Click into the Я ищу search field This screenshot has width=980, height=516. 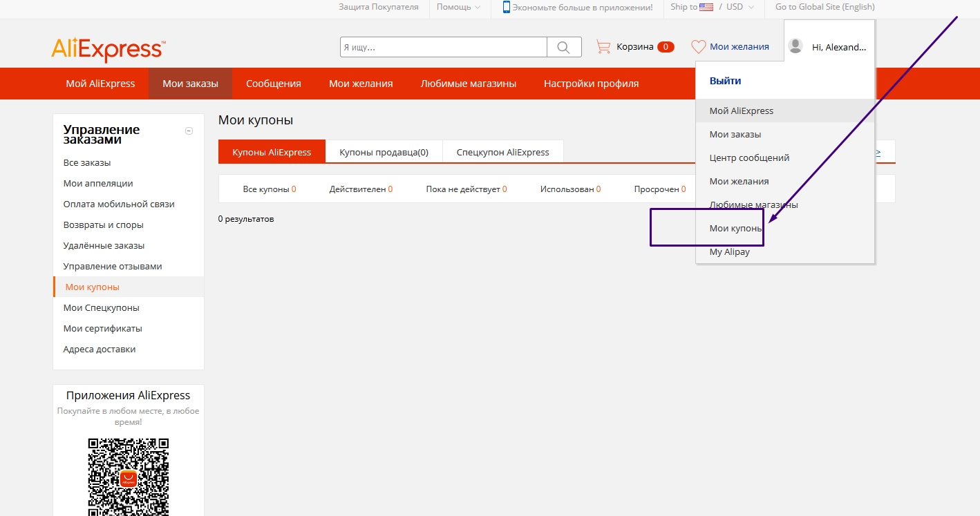(444, 47)
